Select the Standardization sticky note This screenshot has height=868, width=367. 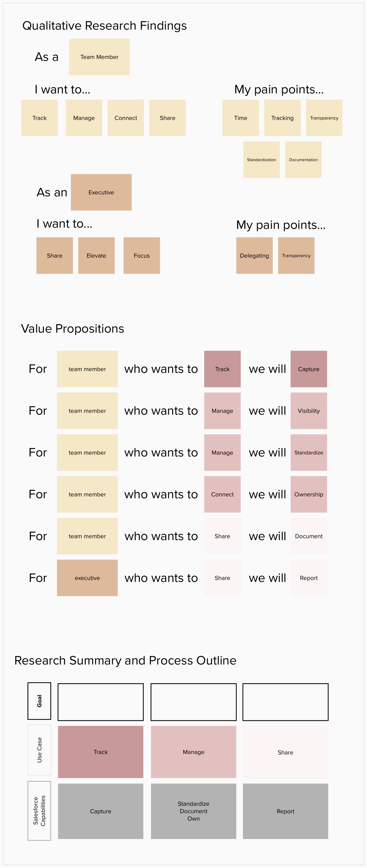pyautogui.click(x=261, y=160)
